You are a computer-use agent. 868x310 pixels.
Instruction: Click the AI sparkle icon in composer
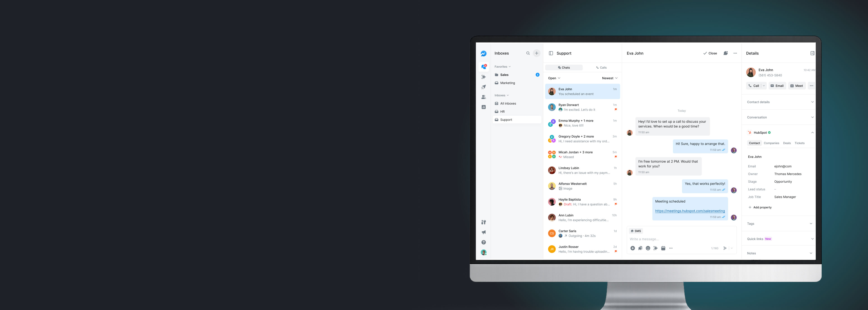pos(655,248)
